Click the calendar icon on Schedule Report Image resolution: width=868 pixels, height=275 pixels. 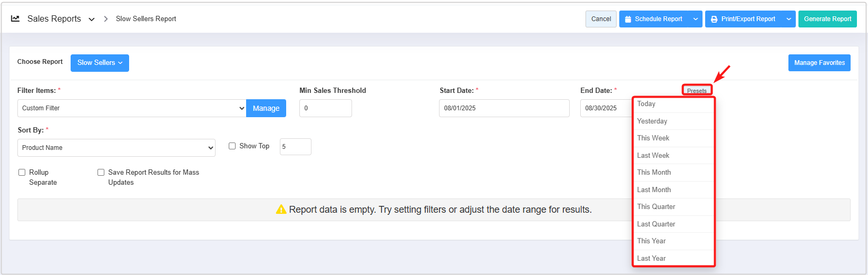coord(628,19)
